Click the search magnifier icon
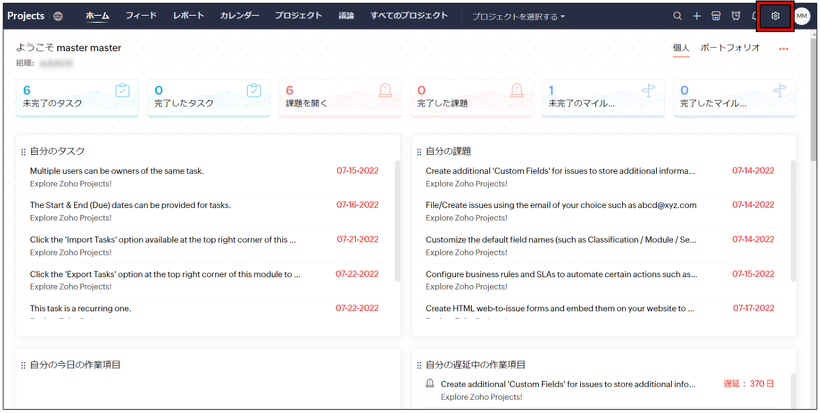The width and height of the screenshot is (820, 413). 677,16
